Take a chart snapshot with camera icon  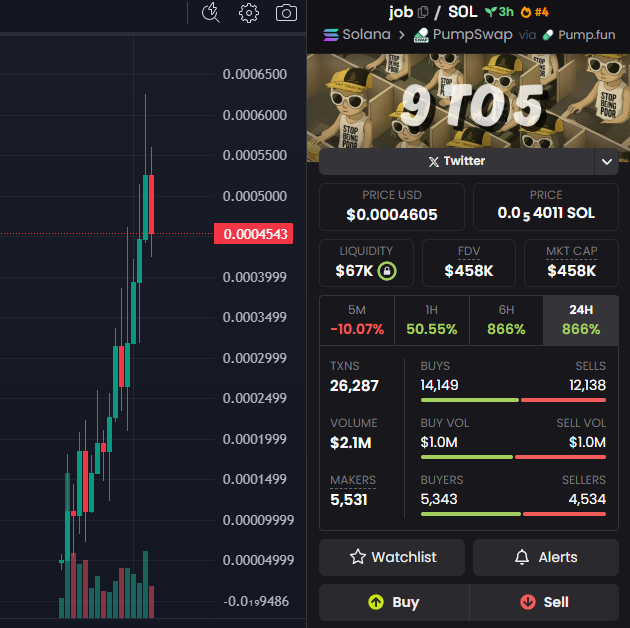tap(286, 13)
